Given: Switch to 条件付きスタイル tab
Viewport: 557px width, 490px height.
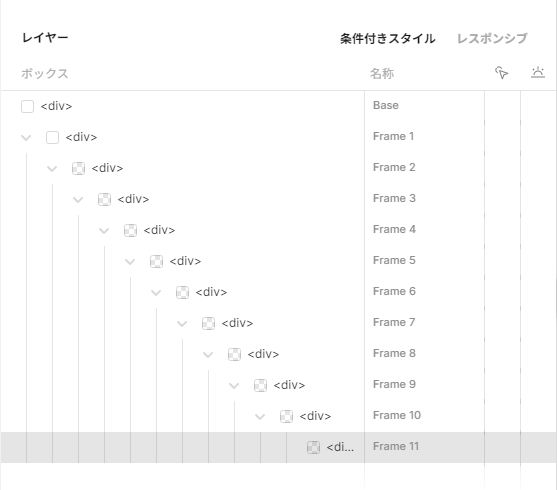Looking at the screenshot, I should click(388, 38).
